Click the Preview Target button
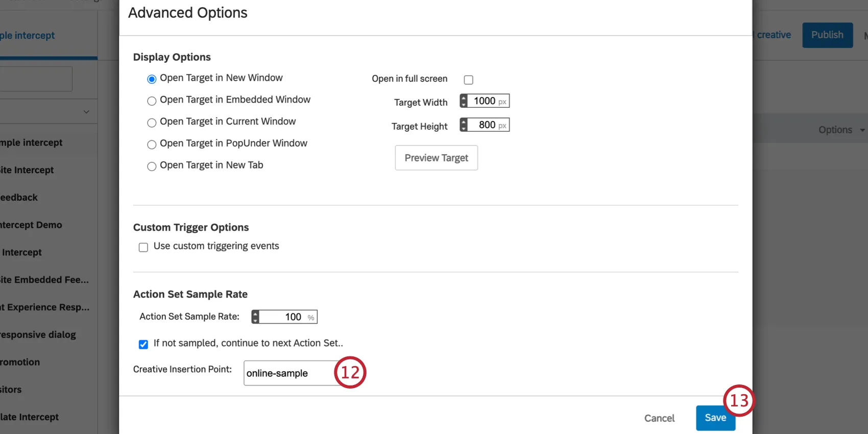The width and height of the screenshot is (868, 434). [x=436, y=158]
